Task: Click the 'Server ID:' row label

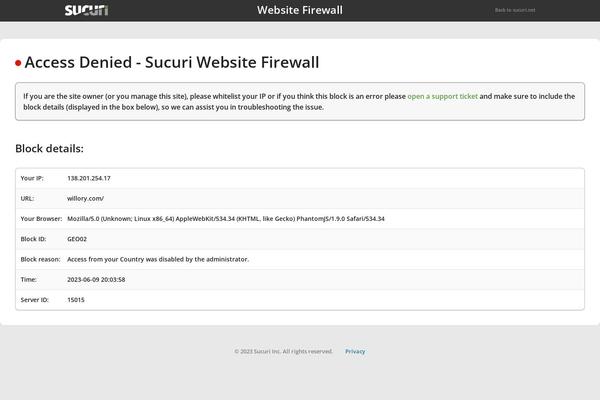Action: [35, 299]
